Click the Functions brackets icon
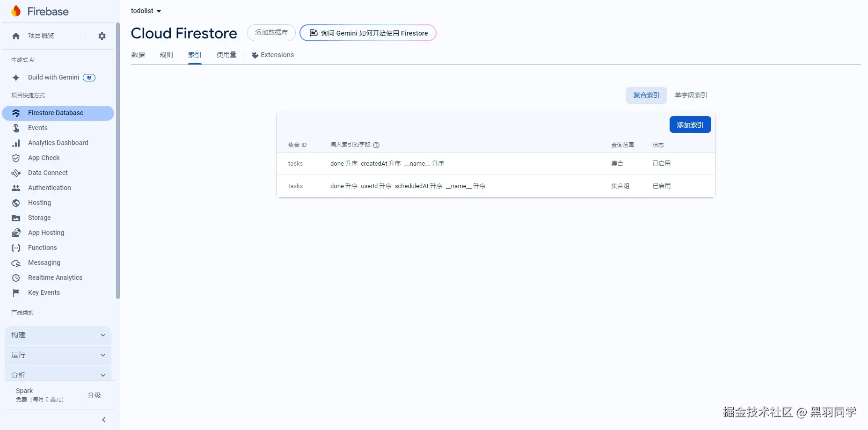 [x=16, y=248]
